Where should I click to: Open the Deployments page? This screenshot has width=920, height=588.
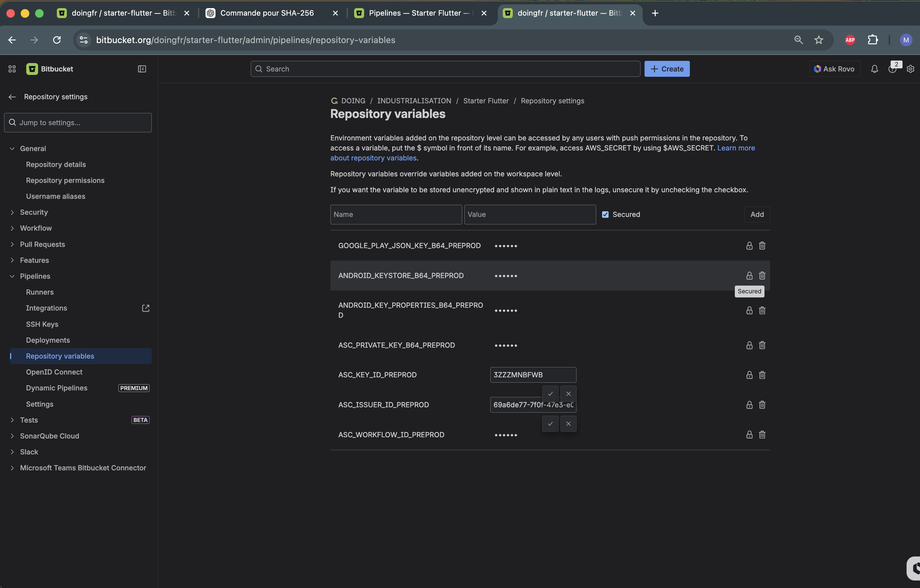[x=48, y=340]
